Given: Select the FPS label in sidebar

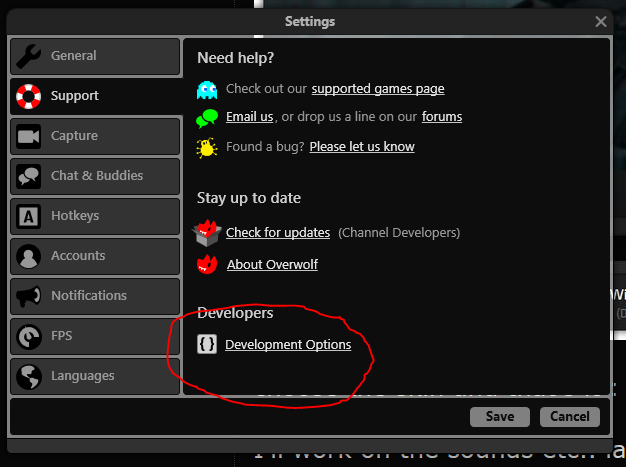Looking at the screenshot, I should coord(61,336).
